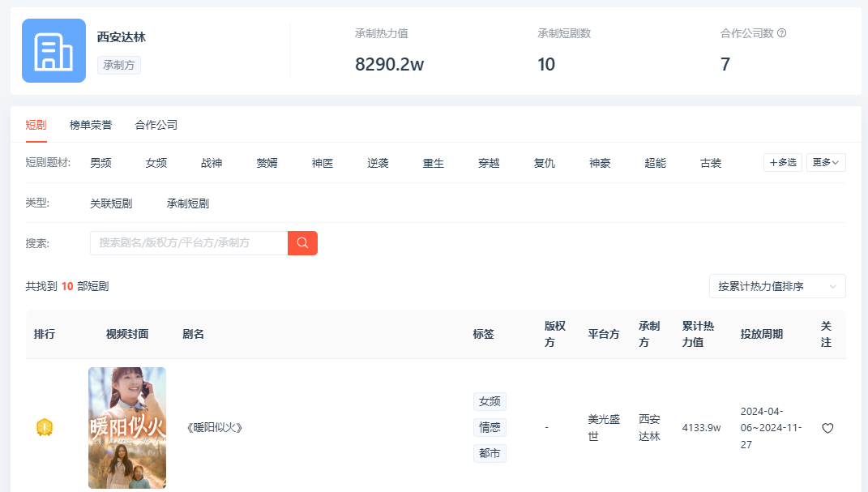Click the 《暖阳似火》 drama title link
The width and height of the screenshot is (868, 492).
[215, 428]
